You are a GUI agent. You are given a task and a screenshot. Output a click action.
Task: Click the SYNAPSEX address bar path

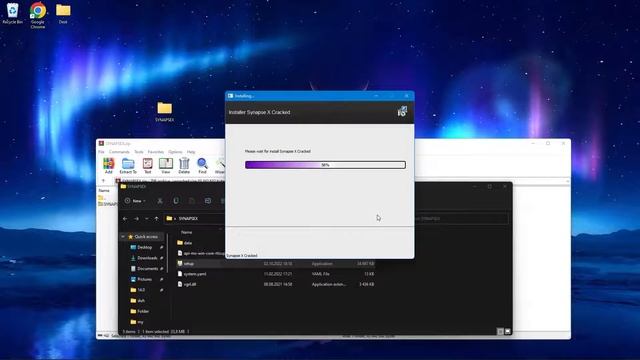[188, 219]
